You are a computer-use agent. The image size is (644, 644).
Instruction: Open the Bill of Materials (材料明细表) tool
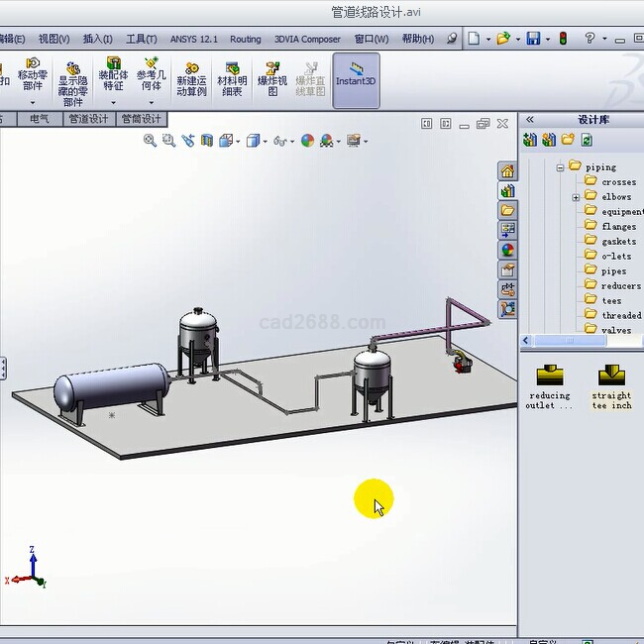click(x=232, y=79)
